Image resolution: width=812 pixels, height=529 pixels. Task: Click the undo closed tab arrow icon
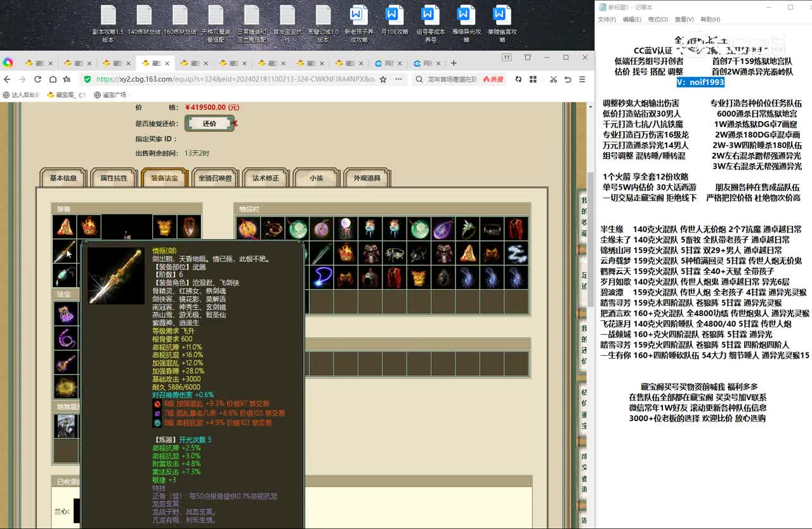[x=568, y=79]
